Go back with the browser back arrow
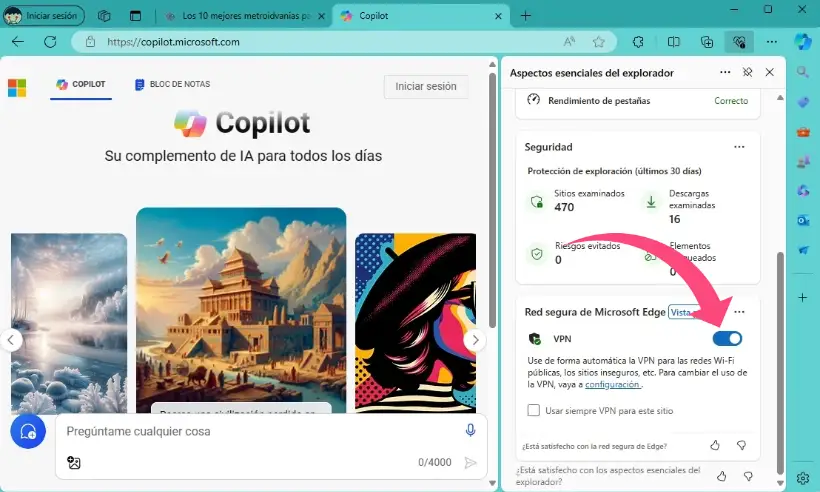820x492 pixels. pos(18,42)
